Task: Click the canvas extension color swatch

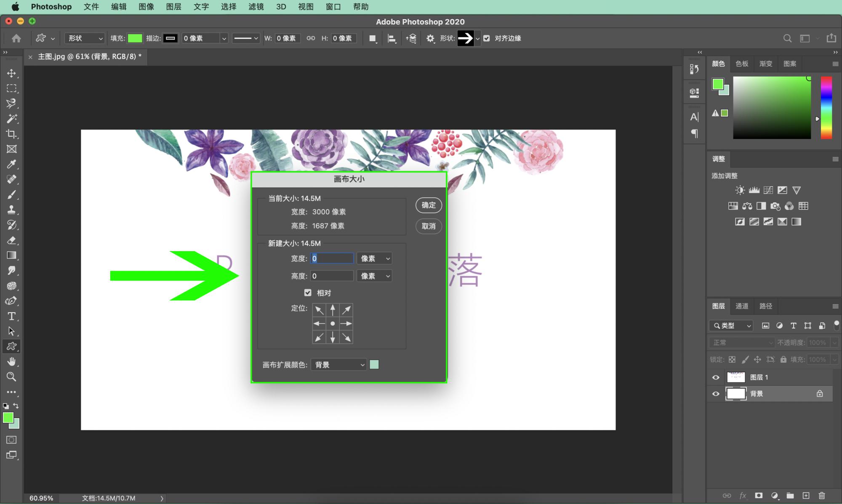Action: tap(375, 364)
